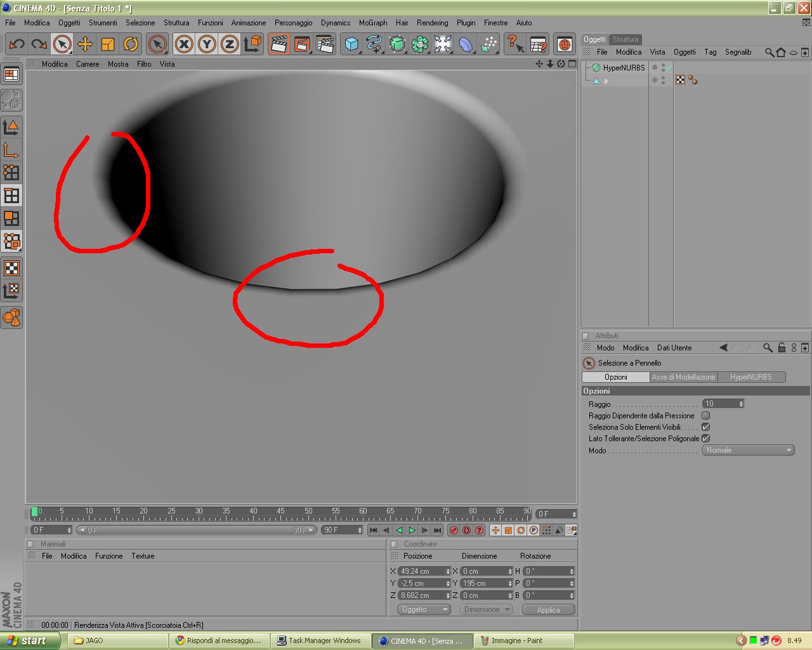The image size is (812, 650).
Task: Play the animation forward
Action: (412, 530)
